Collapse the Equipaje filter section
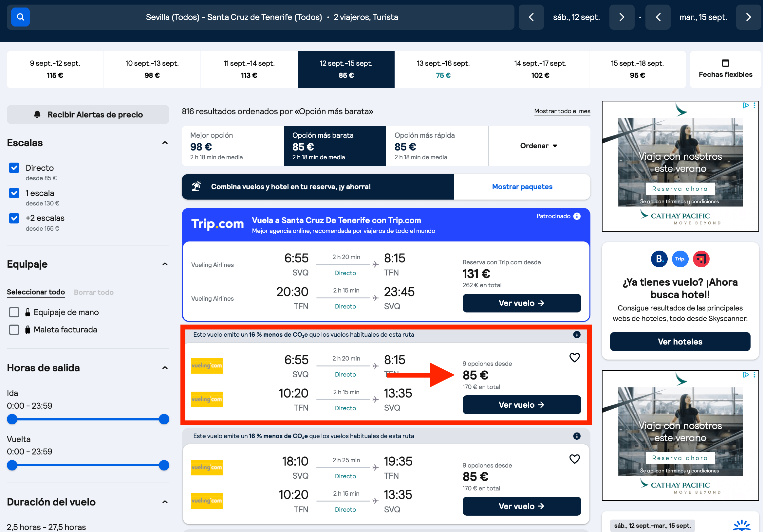 pos(165,264)
